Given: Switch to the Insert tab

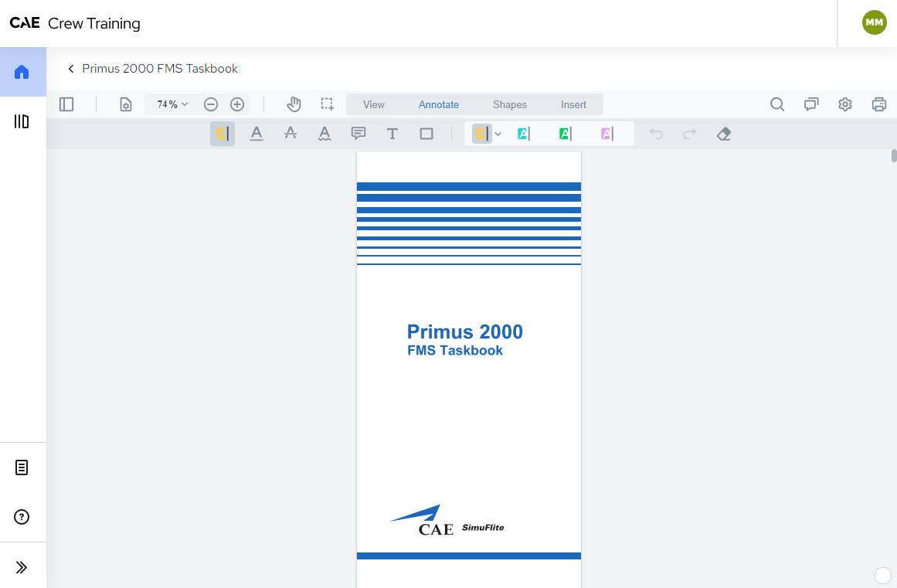Looking at the screenshot, I should point(573,104).
